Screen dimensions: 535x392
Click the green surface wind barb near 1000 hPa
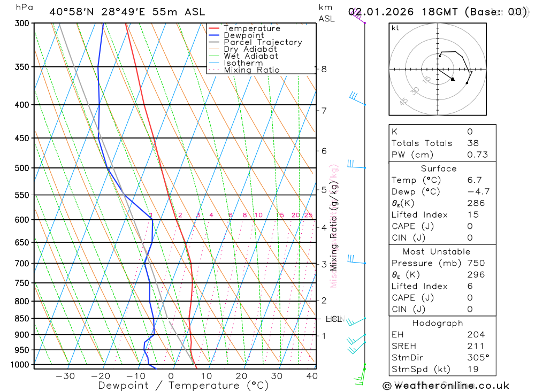(361, 376)
